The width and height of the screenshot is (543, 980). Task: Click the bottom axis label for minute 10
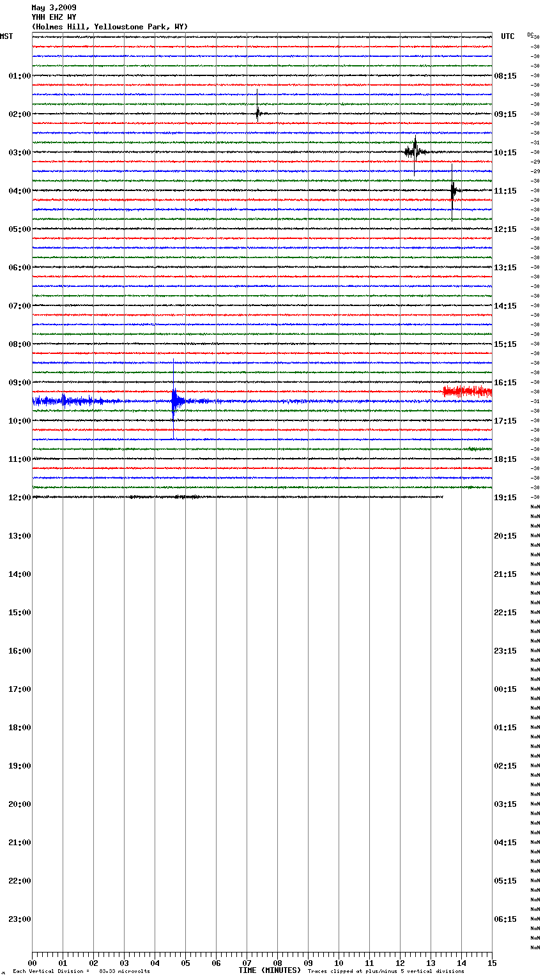tap(339, 963)
